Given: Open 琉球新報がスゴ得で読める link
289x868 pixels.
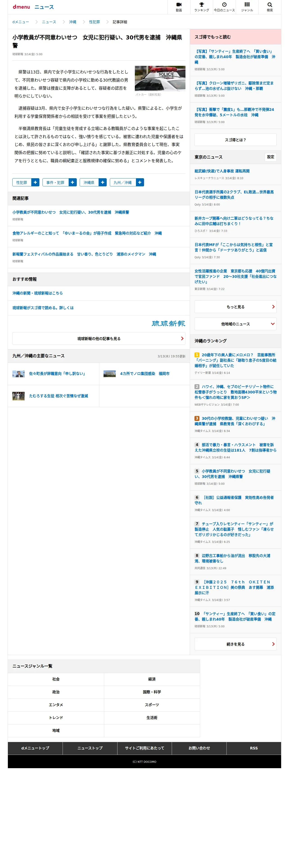Looking at the screenshot, I should tap(43, 308).
